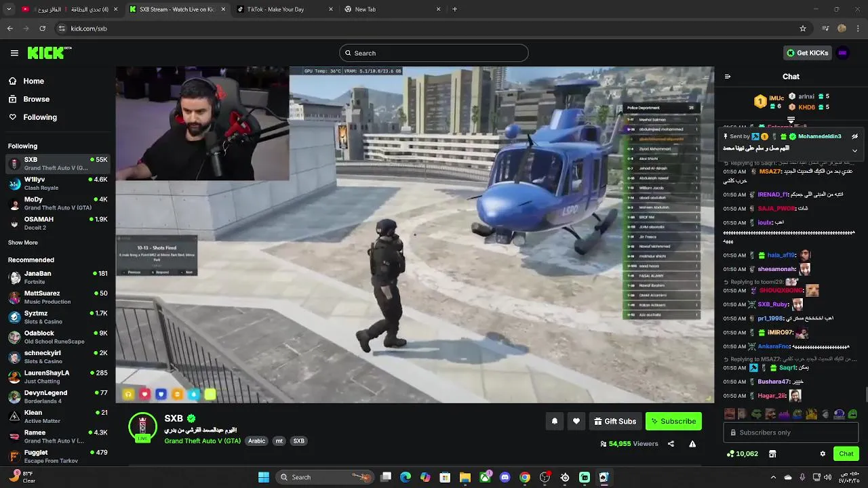Click Get KICKs button

807,53
